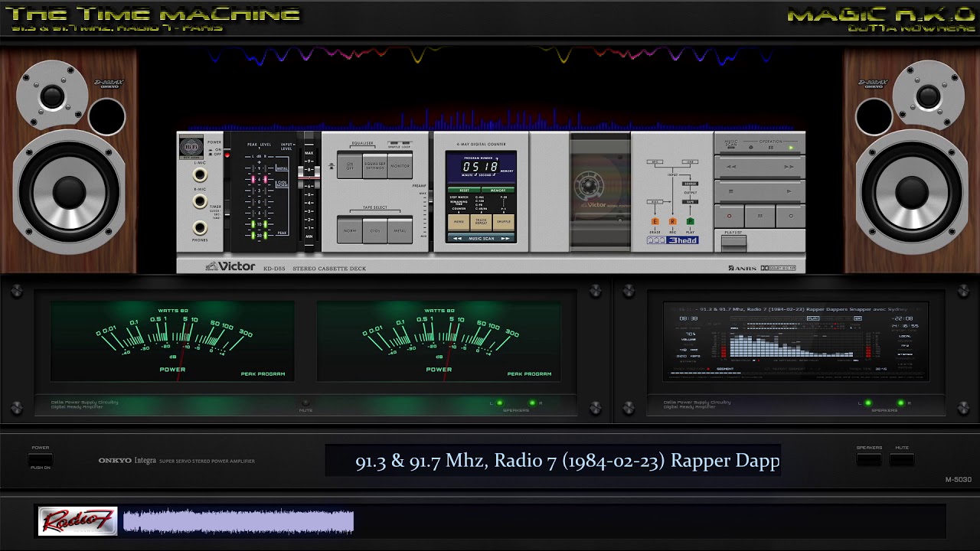The image size is (980, 551).
Task: Open Equaliser Settings
Action: pos(374,166)
